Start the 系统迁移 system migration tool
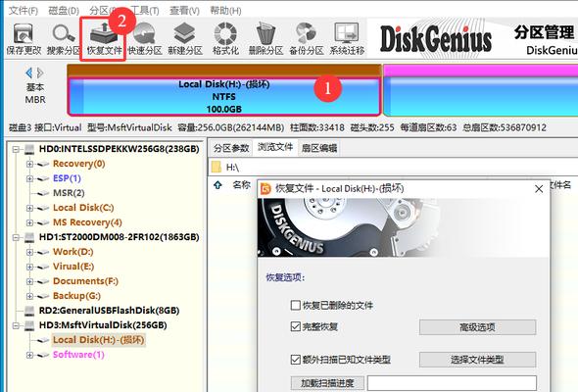This screenshot has width=578, height=392. pos(347,39)
